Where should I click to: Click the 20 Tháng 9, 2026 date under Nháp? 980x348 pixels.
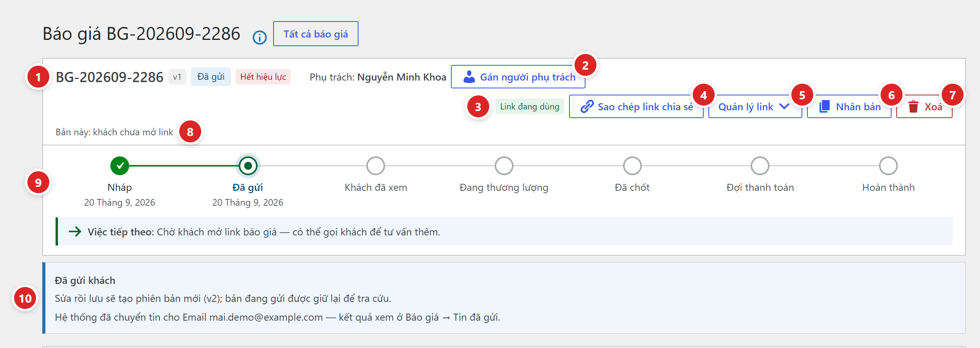119,203
